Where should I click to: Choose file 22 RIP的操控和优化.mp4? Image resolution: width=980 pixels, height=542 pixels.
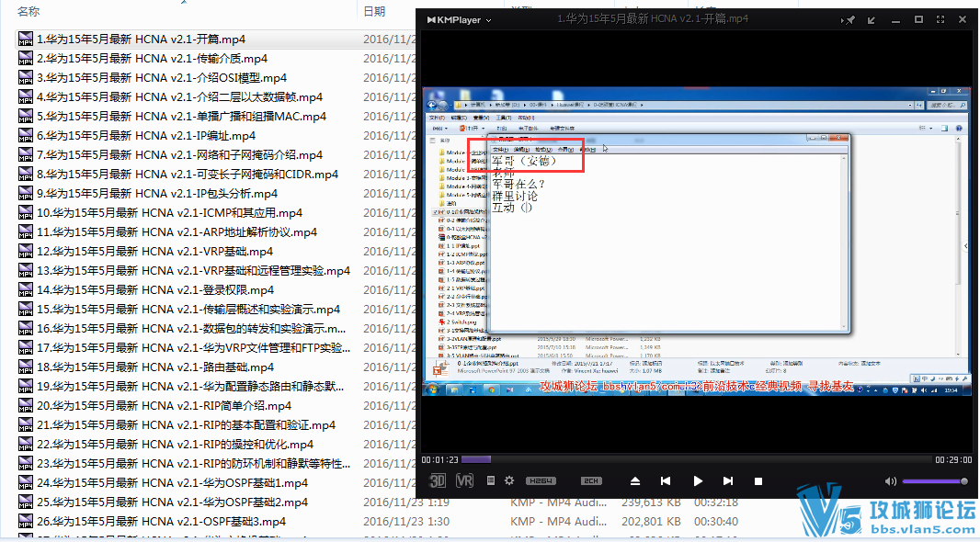[x=175, y=445]
